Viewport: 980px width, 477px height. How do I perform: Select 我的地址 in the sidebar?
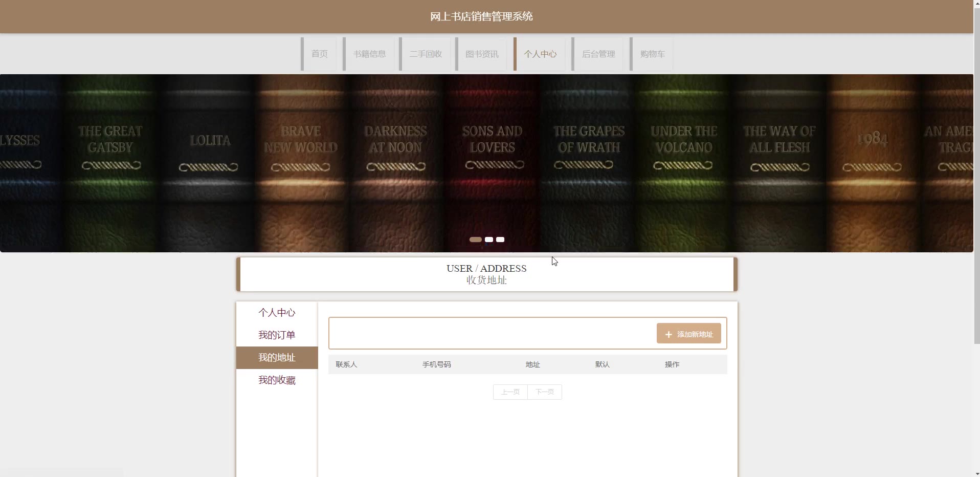point(277,358)
